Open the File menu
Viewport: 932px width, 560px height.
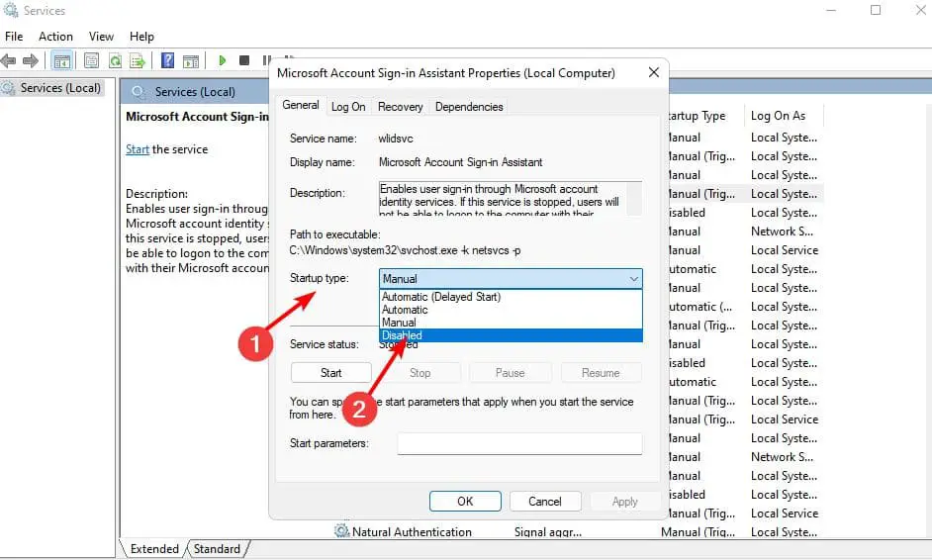tap(14, 37)
